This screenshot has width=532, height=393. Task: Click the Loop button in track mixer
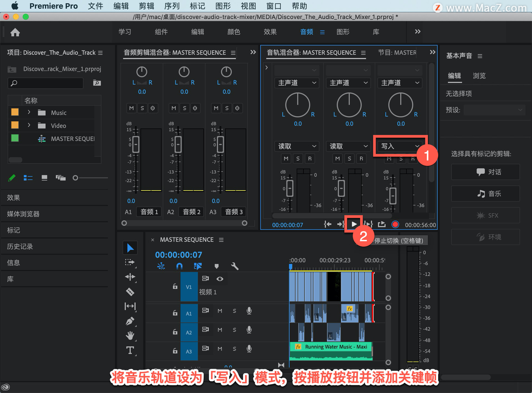pyautogui.click(x=382, y=224)
